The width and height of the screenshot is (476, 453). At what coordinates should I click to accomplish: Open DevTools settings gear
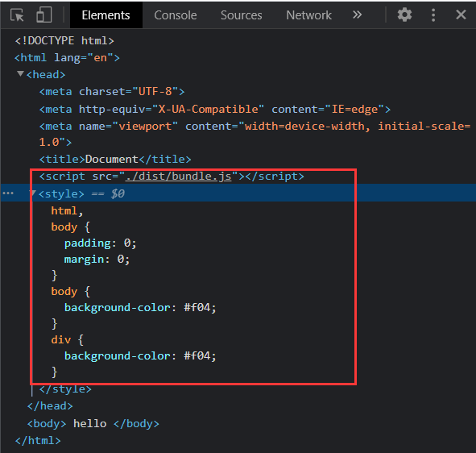point(404,15)
